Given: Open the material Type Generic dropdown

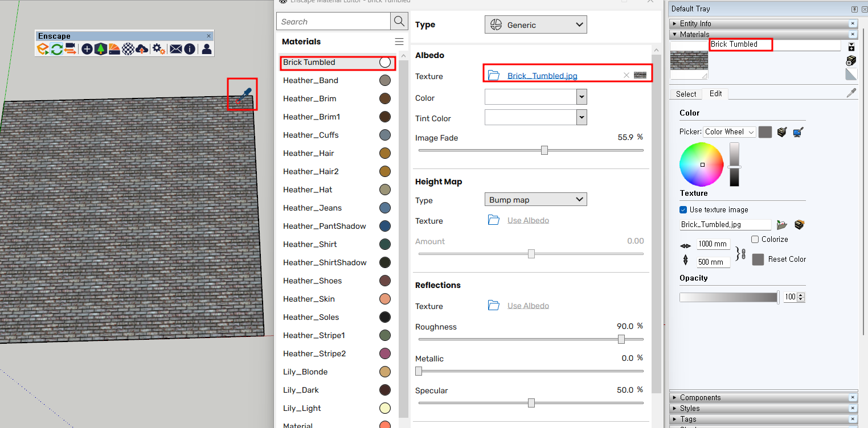Looking at the screenshot, I should pos(536,24).
